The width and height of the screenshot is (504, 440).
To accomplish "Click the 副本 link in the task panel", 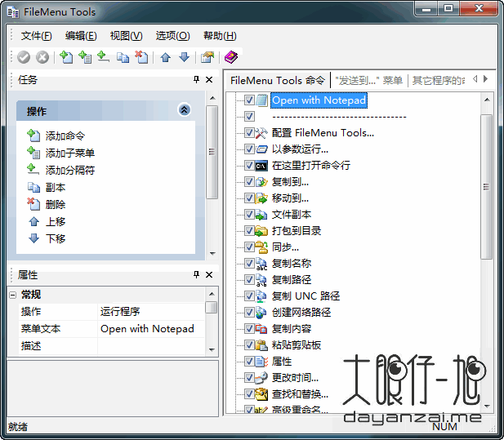I will coord(56,187).
